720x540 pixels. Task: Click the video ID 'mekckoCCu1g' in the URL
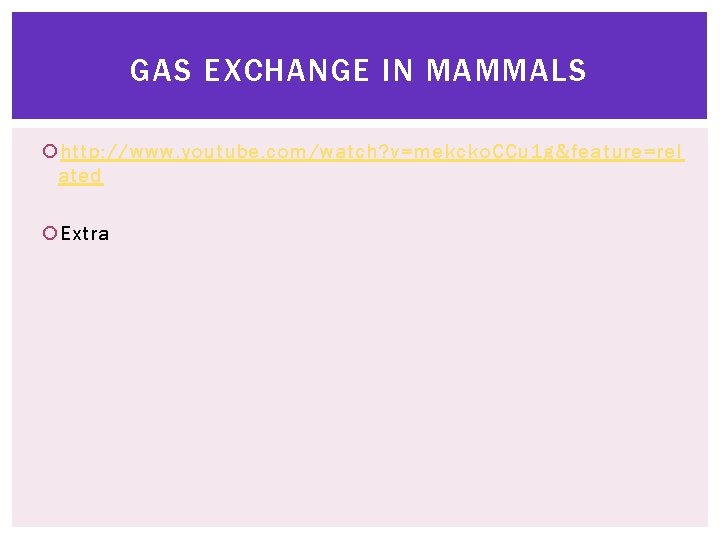pos(484,152)
